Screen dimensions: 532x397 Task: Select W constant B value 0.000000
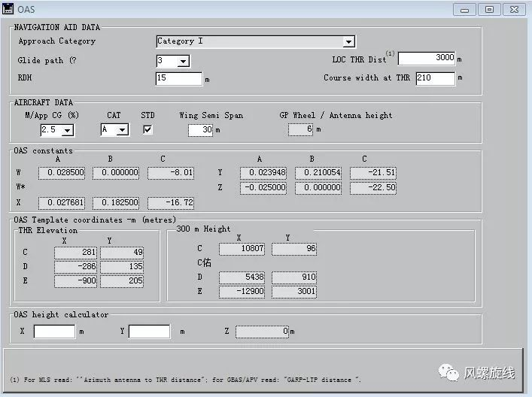pos(116,173)
